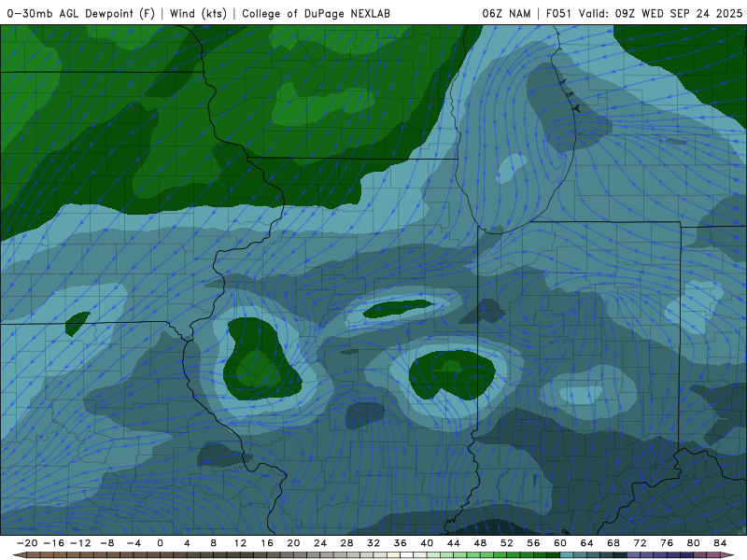Click the "College of DuPage NEXLAB" text
Viewport: 747px width, 560px height.
pyautogui.click(x=316, y=14)
